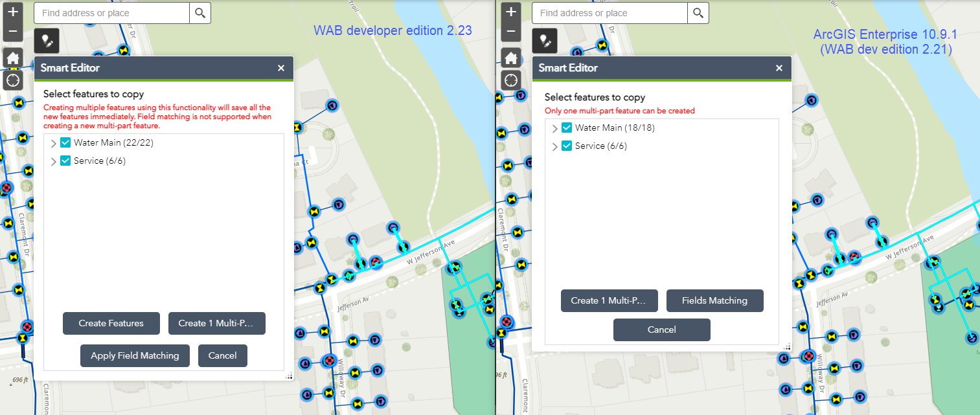Image resolution: width=980 pixels, height=415 pixels.
Task: Select the Smart Editor pencil icon on the left map
Action: 47,40
